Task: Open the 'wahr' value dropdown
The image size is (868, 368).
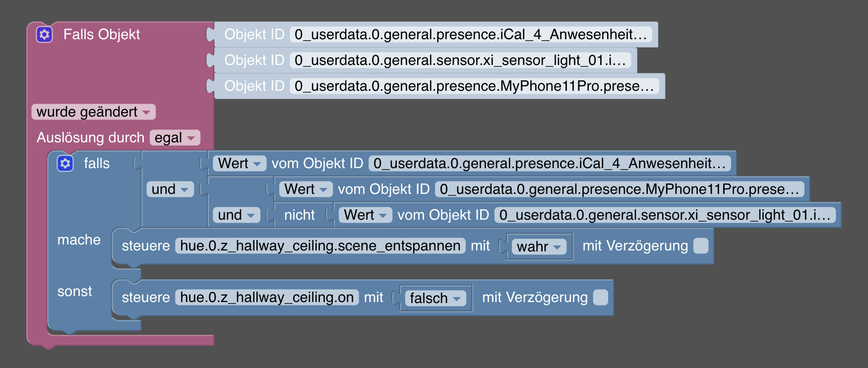Action: (x=539, y=246)
